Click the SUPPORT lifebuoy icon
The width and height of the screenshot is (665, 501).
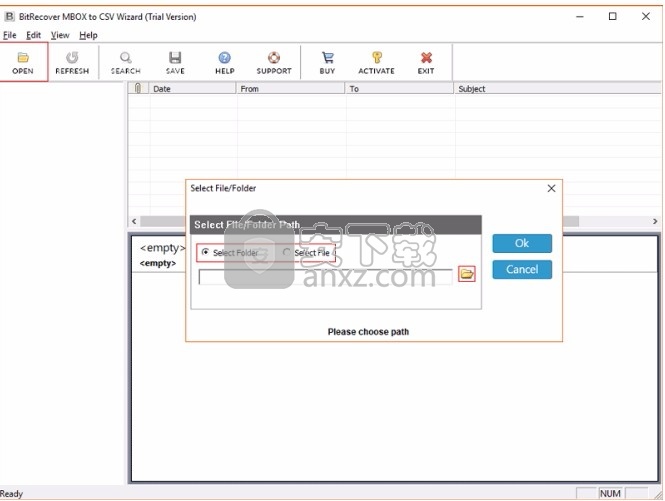coord(274,57)
